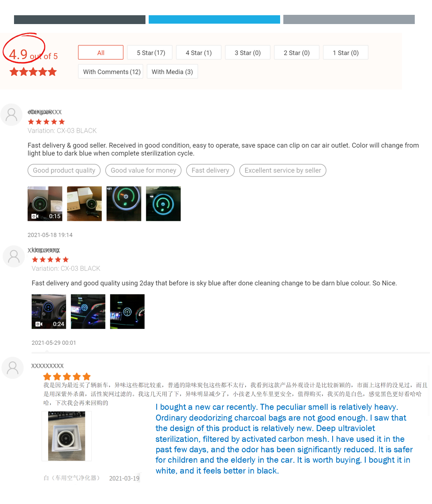Filter reviews by 3 Star (0)

tap(248, 53)
